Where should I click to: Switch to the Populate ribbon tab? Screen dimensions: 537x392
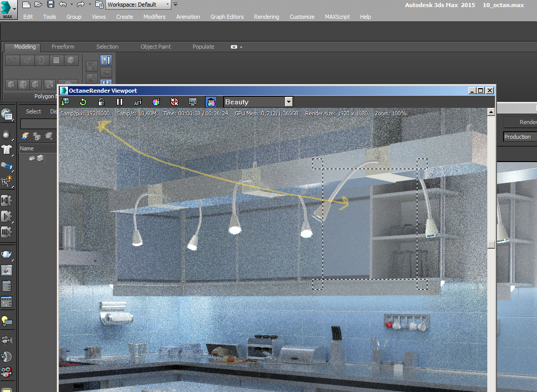(x=203, y=47)
